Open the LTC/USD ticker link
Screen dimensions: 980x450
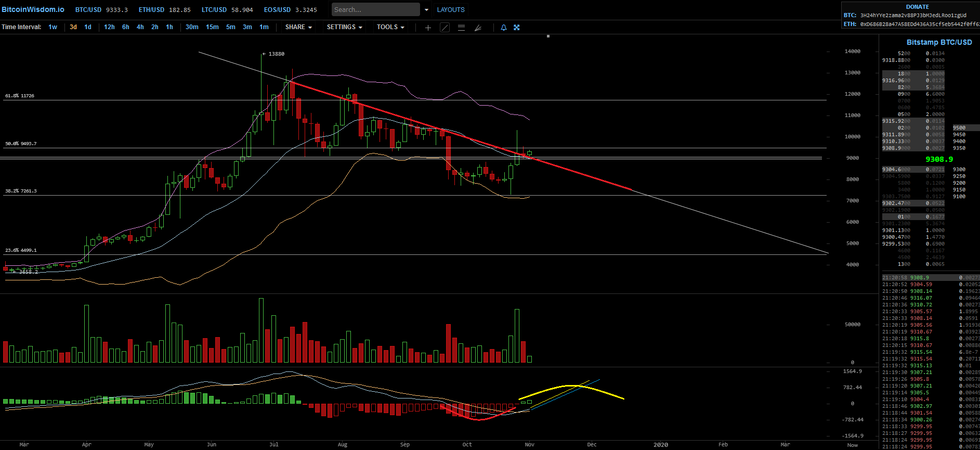[227, 9]
